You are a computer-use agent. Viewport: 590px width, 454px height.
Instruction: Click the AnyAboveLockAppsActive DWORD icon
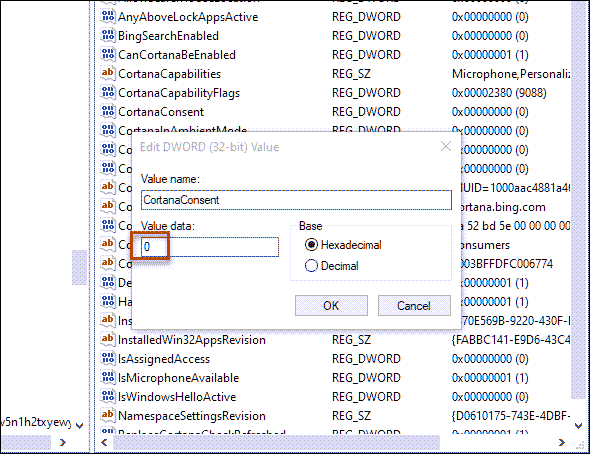[x=108, y=16]
